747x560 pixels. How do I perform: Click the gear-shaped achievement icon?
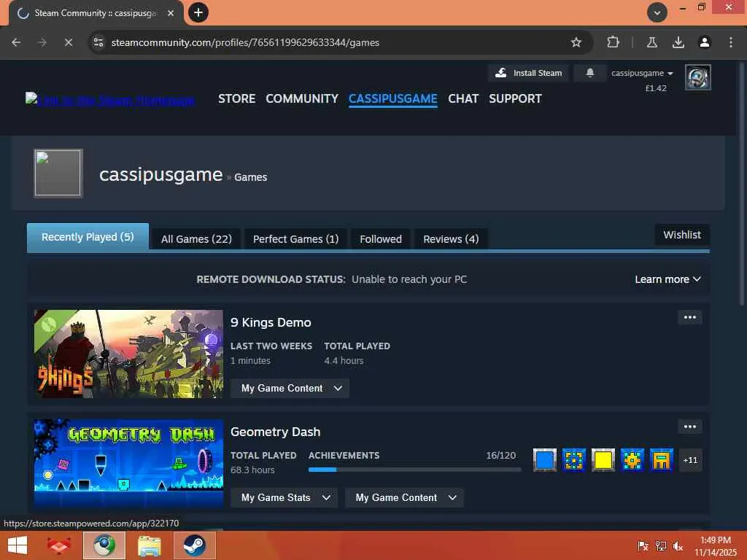pyautogui.click(x=632, y=460)
